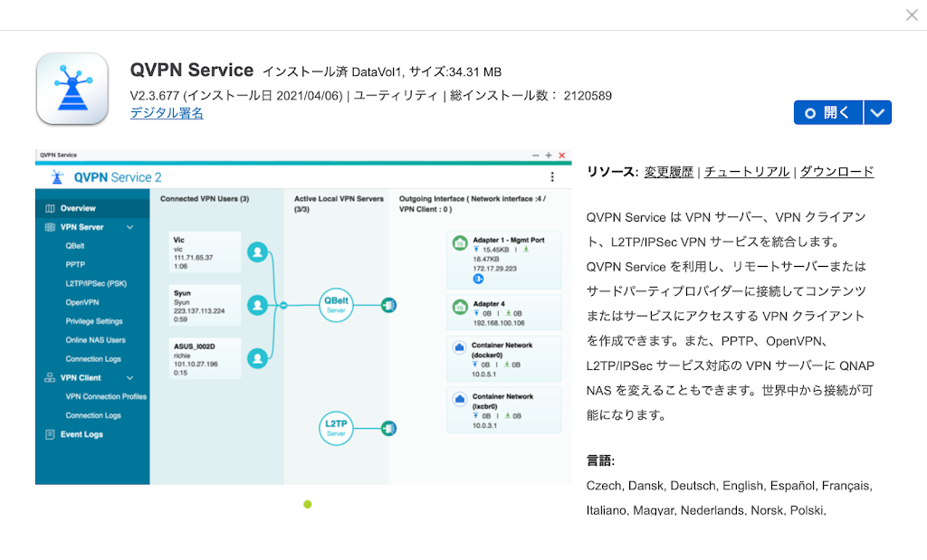Click the "Connected VPN Users (3)" heading
The height and width of the screenshot is (560, 927).
pyautogui.click(x=205, y=199)
